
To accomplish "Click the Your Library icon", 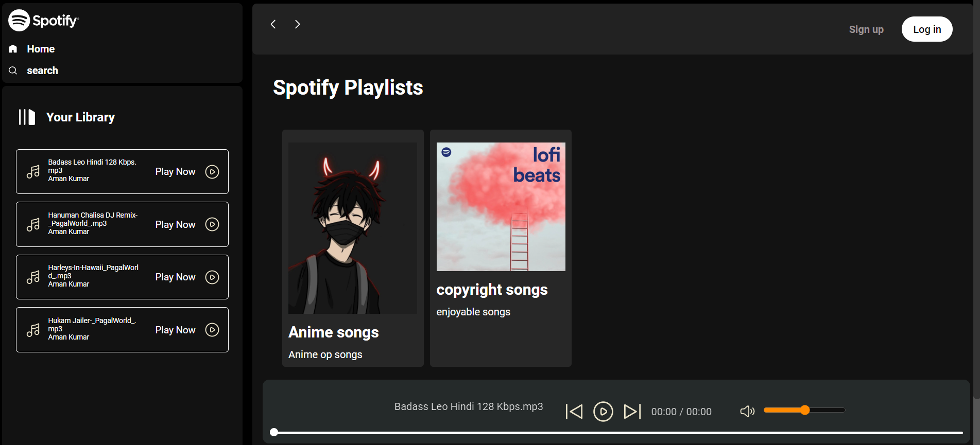I will [x=27, y=117].
